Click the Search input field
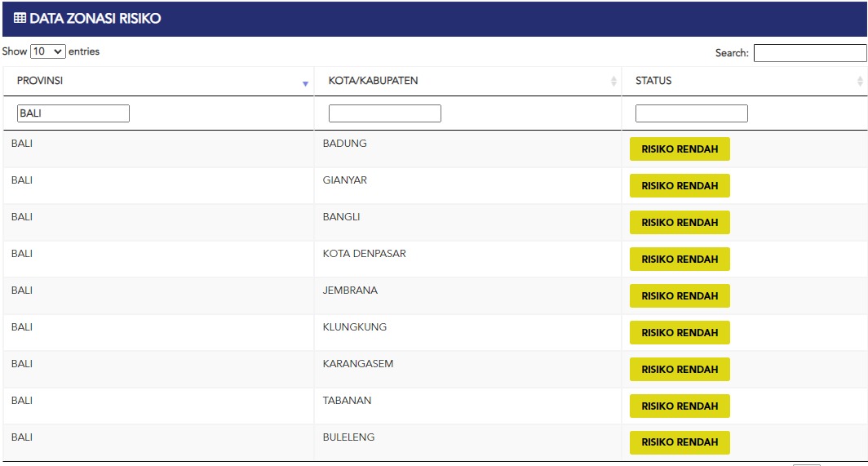This screenshot has width=868, height=466. [x=809, y=53]
